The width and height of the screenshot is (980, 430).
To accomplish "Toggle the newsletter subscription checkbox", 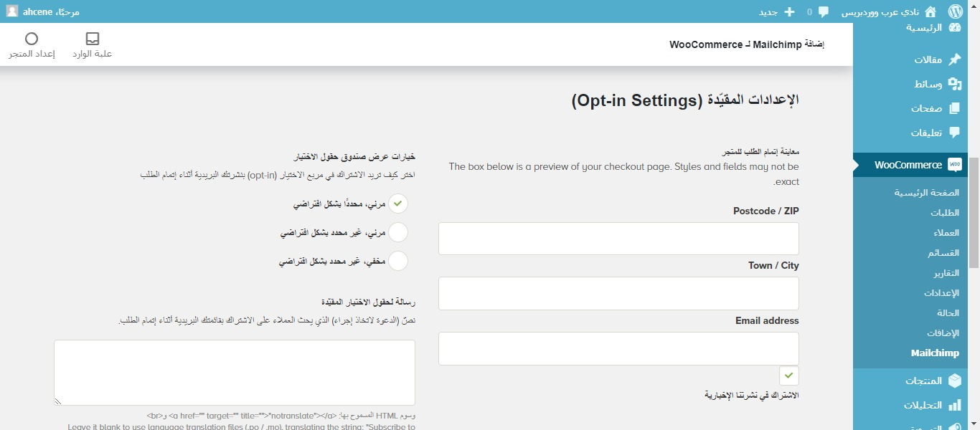I will click(789, 375).
